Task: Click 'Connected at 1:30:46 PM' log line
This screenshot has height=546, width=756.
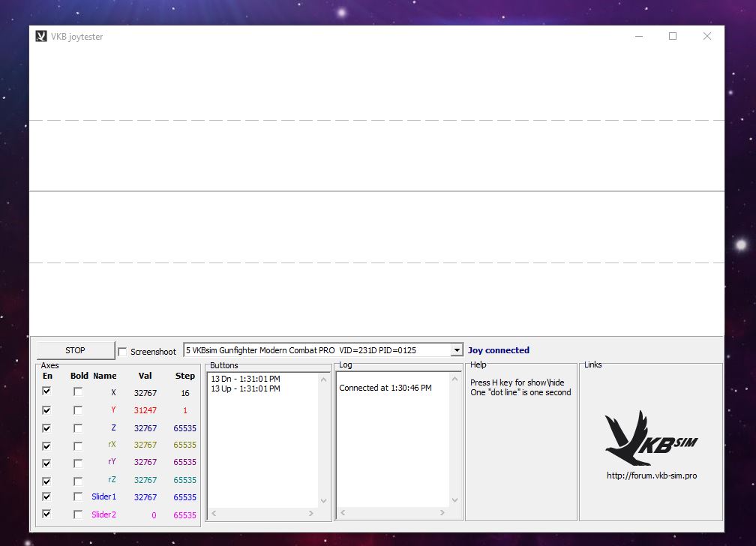Action: pos(385,388)
